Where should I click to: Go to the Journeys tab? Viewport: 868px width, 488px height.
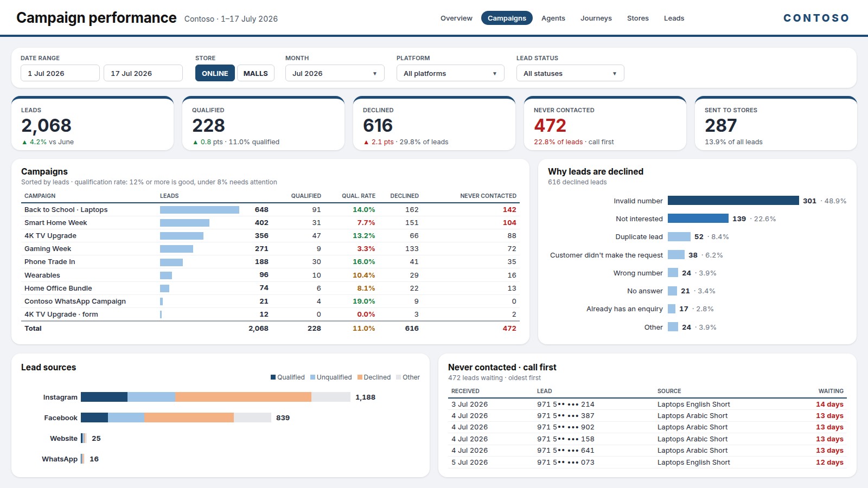(x=596, y=18)
